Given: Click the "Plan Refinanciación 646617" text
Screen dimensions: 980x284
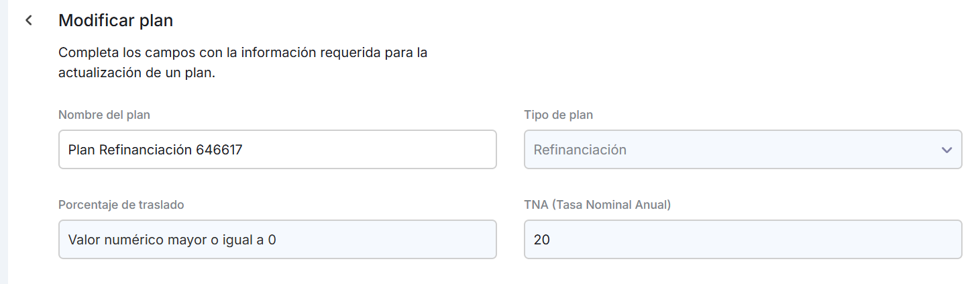Looking at the screenshot, I should 155,150.
